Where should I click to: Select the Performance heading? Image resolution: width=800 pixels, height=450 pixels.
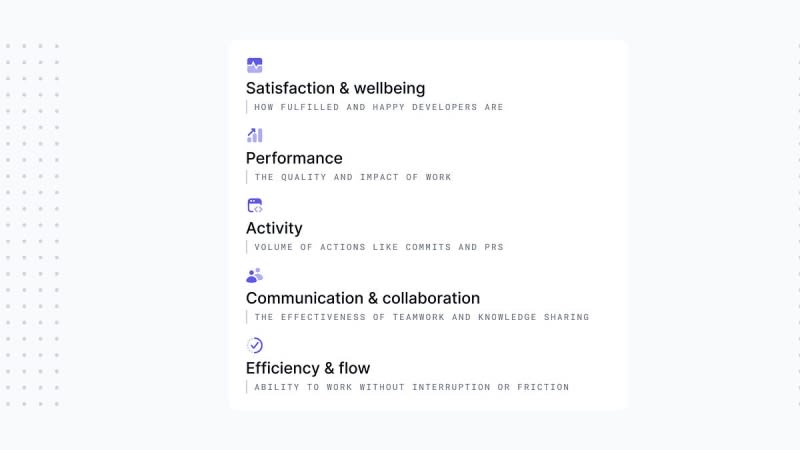[x=294, y=158]
